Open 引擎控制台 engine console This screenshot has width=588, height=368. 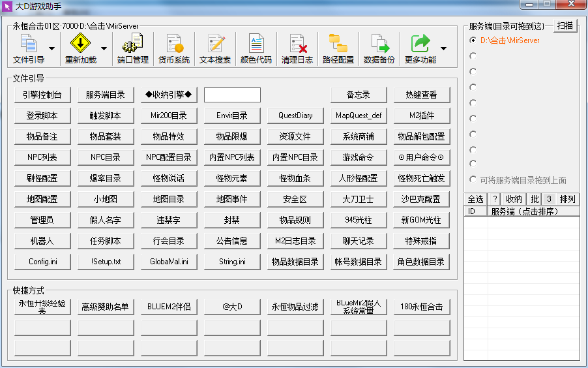point(42,95)
